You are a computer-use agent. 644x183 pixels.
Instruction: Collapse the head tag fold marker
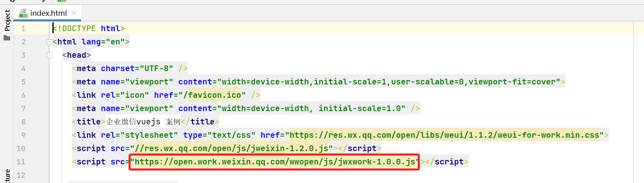tap(49, 55)
